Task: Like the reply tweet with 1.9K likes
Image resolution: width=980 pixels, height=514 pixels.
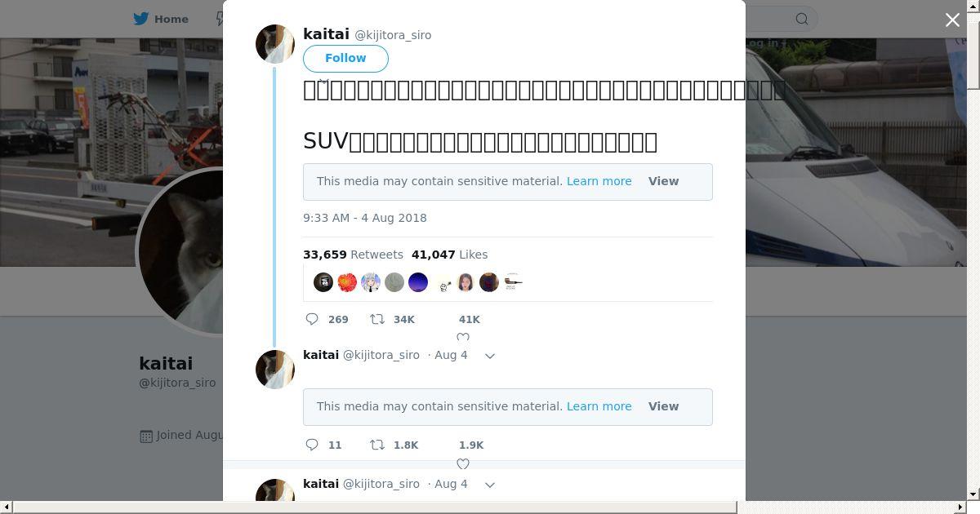Action: click(x=463, y=463)
